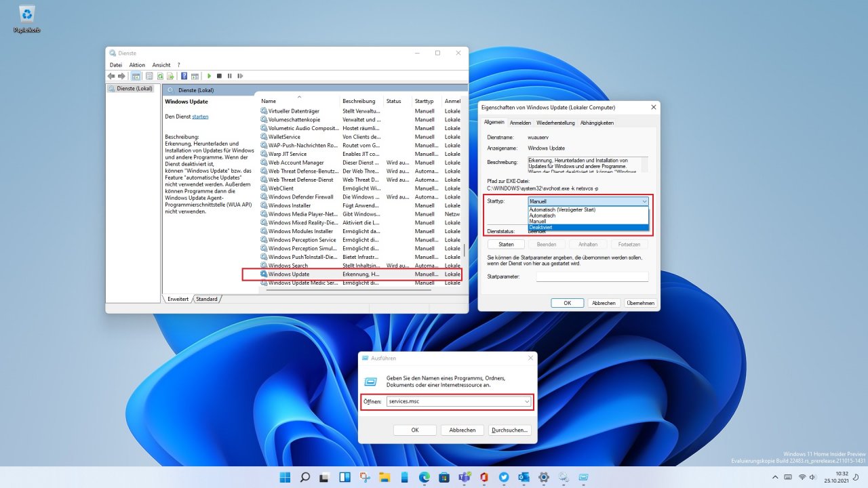
Task: Open the Datei menu
Action: 116,65
